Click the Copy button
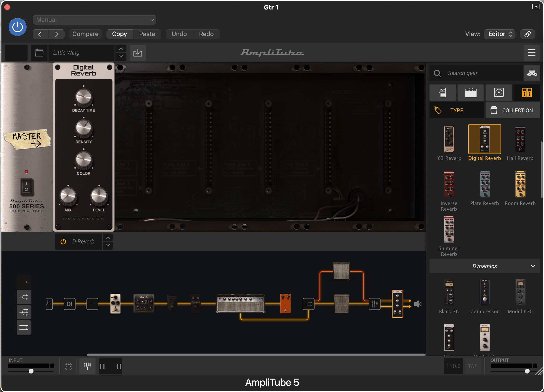This screenshot has width=544, height=392. click(x=119, y=34)
